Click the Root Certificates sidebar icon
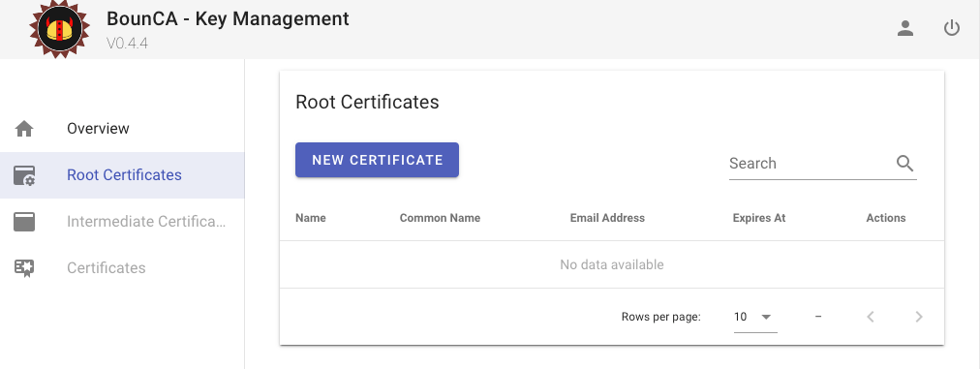 (x=24, y=175)
